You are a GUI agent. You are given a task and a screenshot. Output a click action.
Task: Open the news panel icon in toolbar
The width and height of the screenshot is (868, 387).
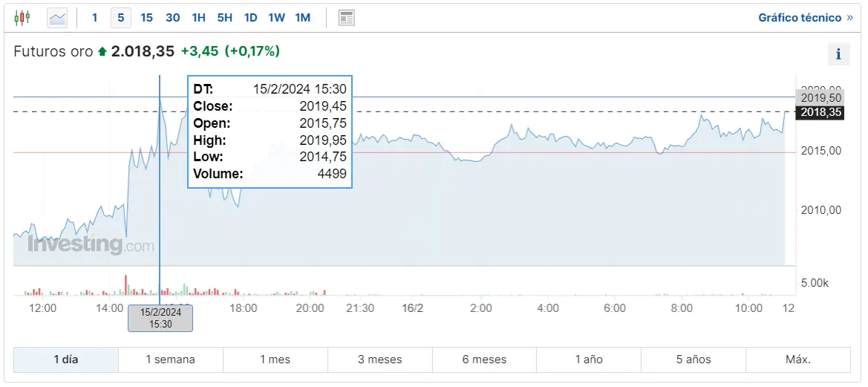pyautogui.click(x=346, y=17)
